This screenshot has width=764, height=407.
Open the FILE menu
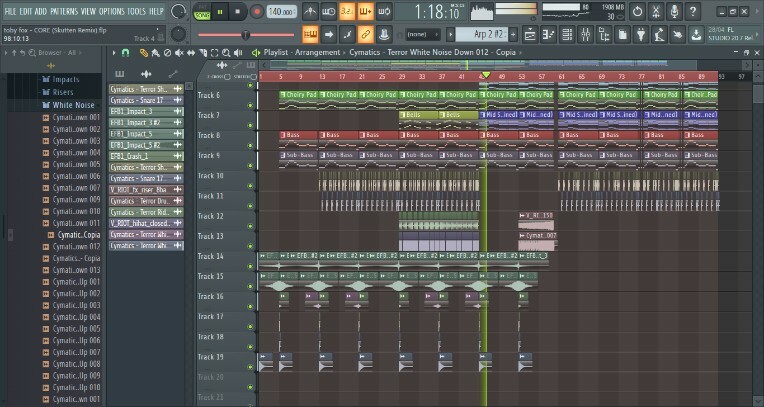point(10,11)
